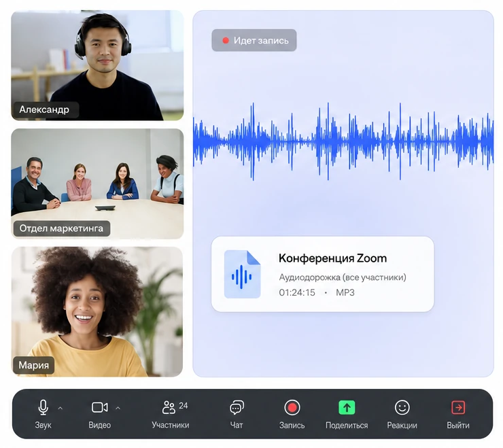Open the Реакции smiley icon
Viewport: 503px width, 448px height.
click(x=402, y=408)
